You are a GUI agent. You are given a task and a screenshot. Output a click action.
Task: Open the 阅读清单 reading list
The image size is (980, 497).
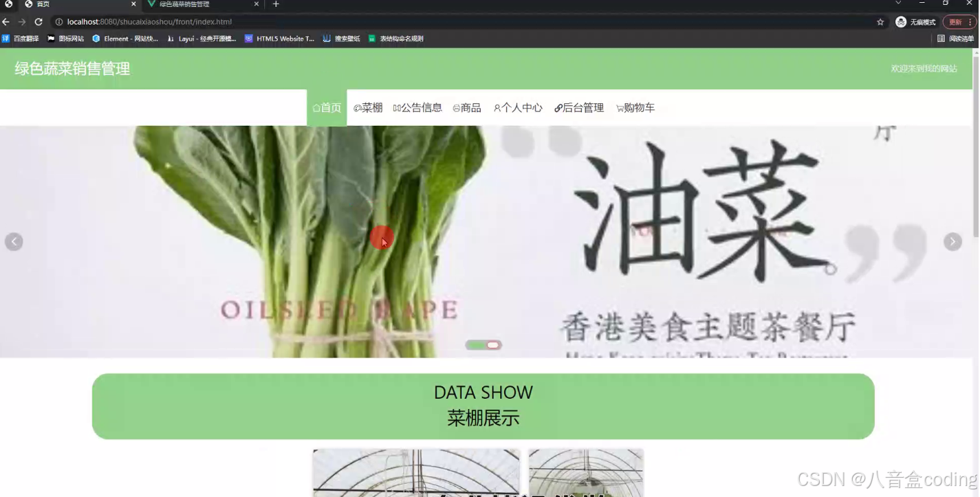[956, 38]
